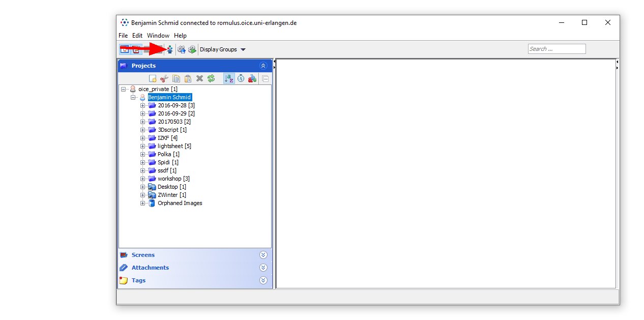Click the run script gear icon
The width and height of the screenshot is (644, 320).
tap(192, 49)
